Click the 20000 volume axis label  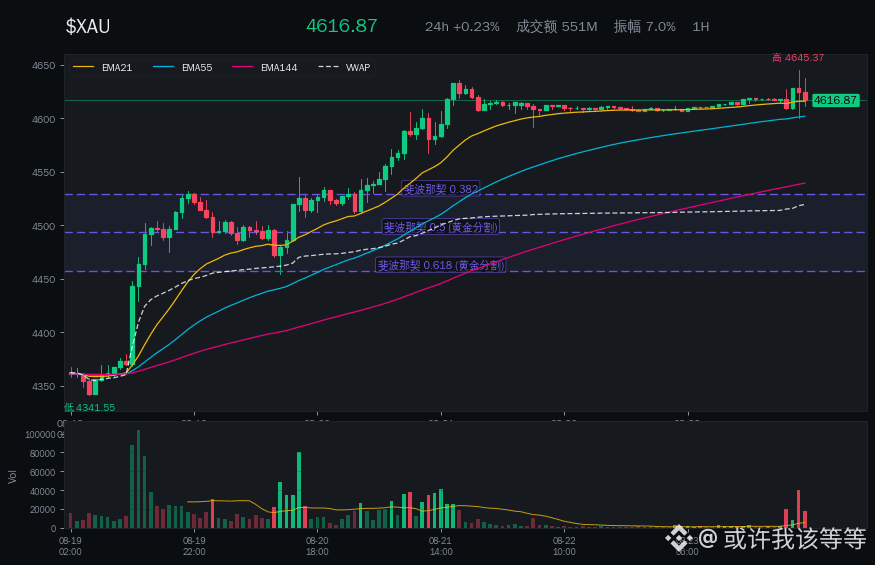42,510
